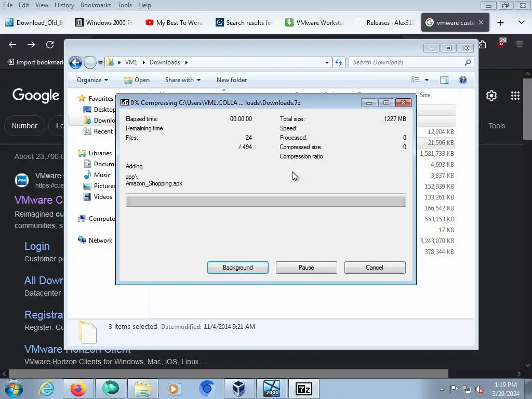Open the Firefox File menu
The width and height of the screenshot is (532, 399).
click(x=7, y=5)
